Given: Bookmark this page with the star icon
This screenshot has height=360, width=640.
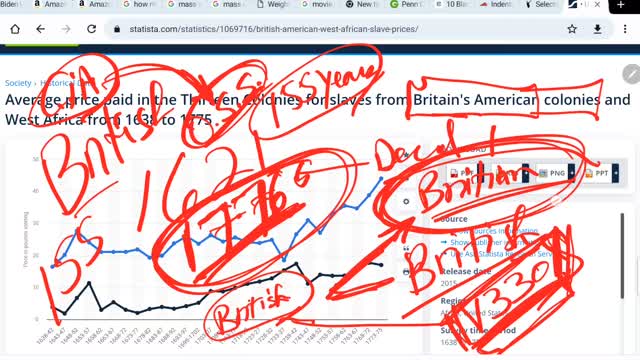Looking at the screenshot, I should pos(572,29).
